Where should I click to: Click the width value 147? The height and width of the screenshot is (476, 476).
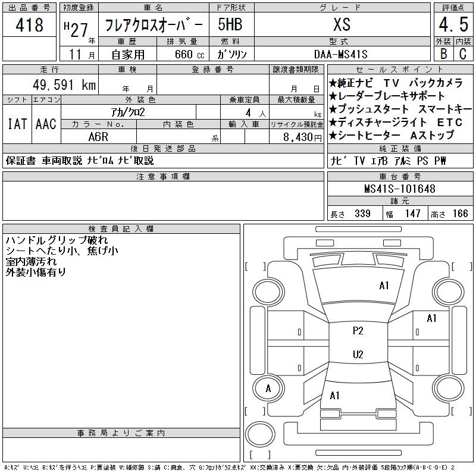click(x=412, y=214)
